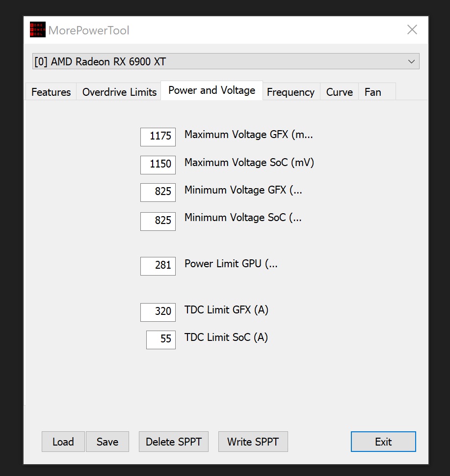Switch to the Features tab

(x=51, y=92)
